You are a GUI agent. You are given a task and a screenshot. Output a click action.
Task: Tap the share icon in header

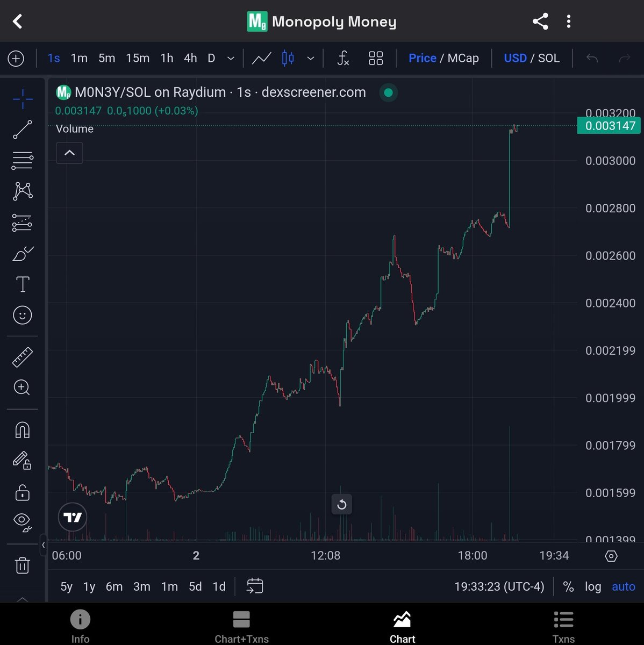click(x=540, y=21)
